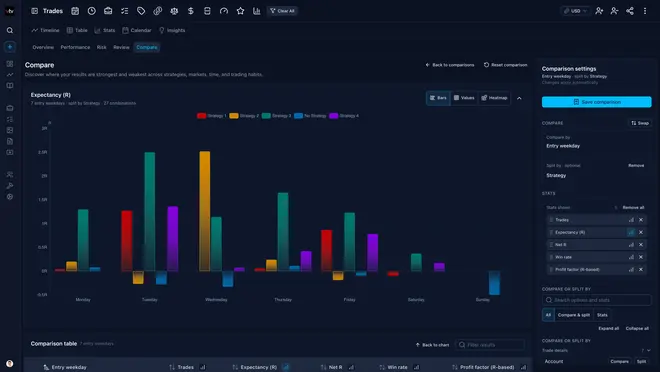Click the balance scale filter icon

coord(174,11)
